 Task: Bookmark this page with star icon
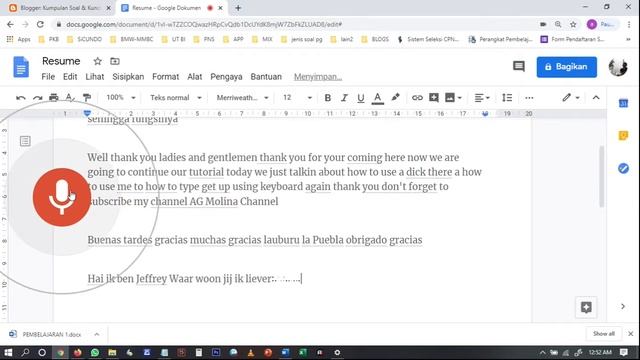[x=573, y=24]
